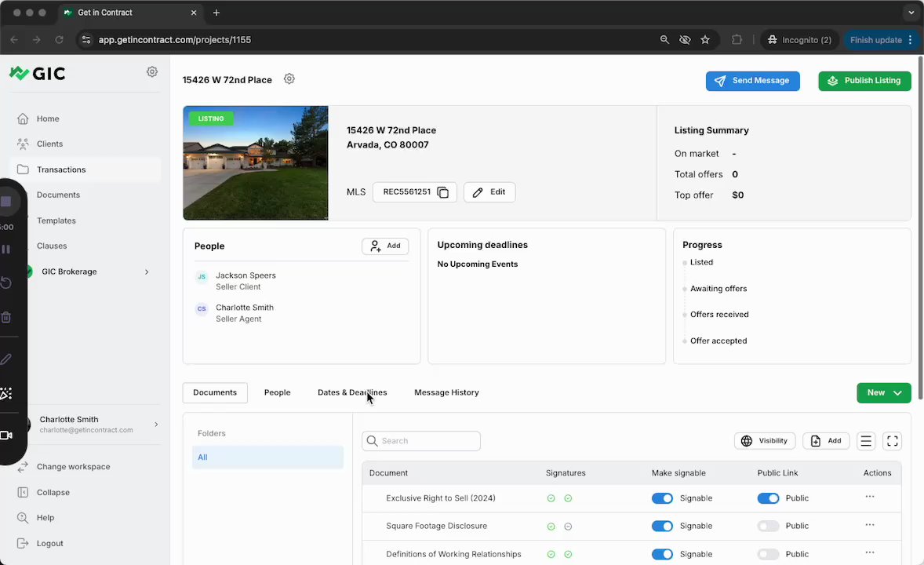
Task: Click the Publish Listing button
Action: [864, 81]
